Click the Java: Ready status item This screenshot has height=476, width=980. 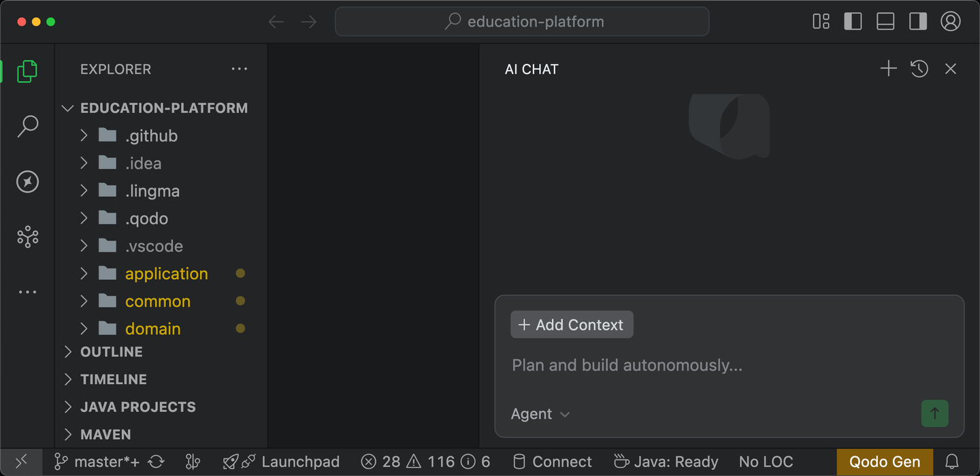tap(666, 462)
